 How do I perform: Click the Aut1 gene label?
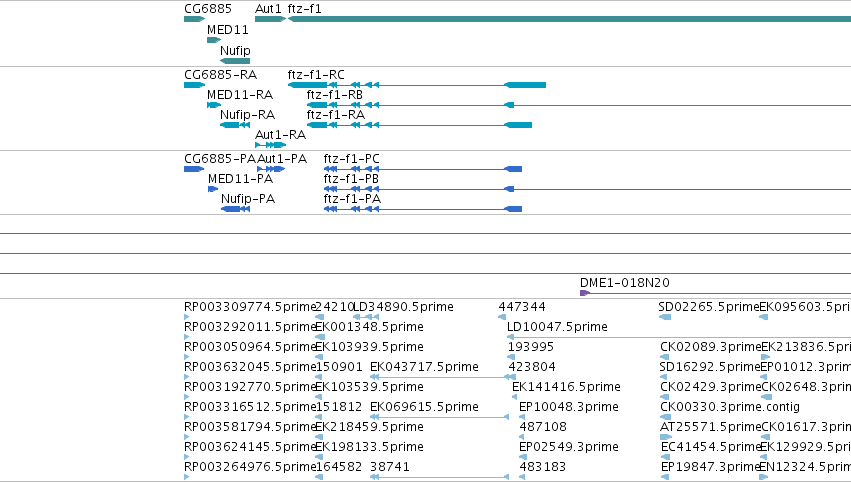tap(268, 9)
